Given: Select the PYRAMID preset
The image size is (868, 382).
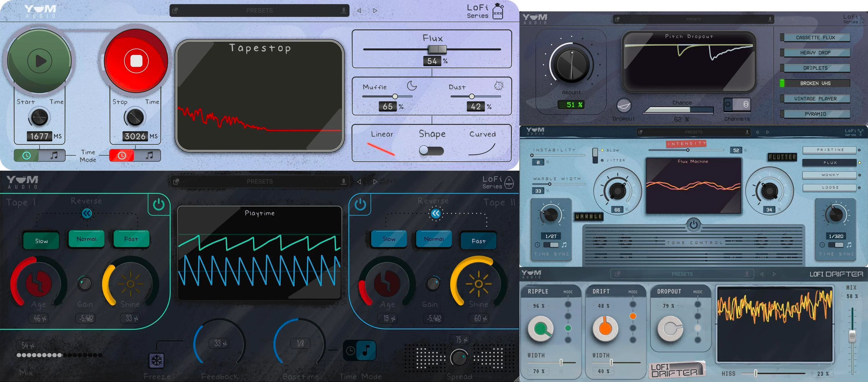Looking at the screenshot, I should tap(815, 114).
